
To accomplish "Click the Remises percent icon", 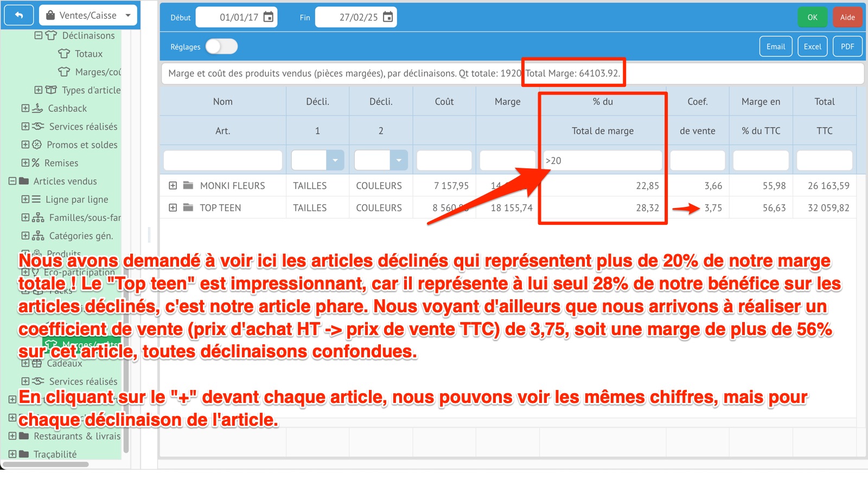I will [x=36, y=163].
